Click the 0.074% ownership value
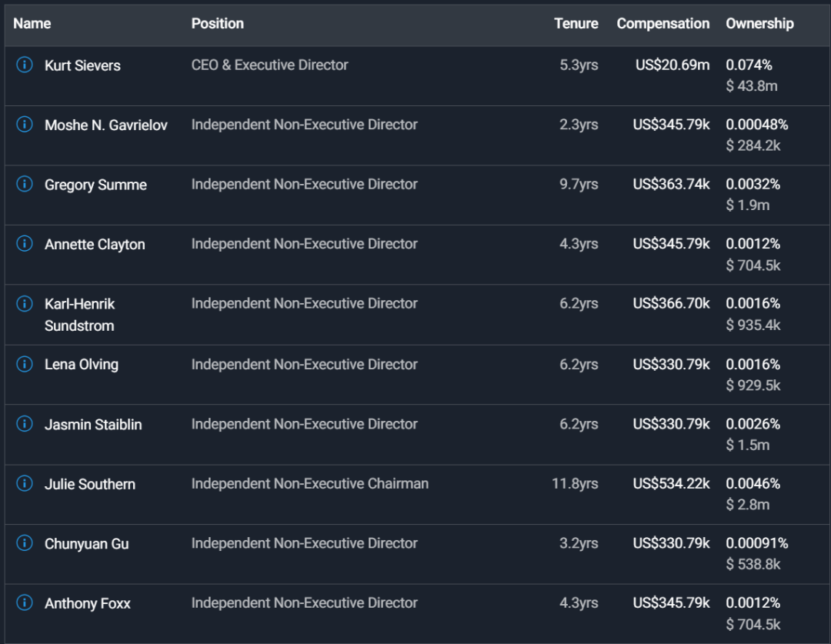 coord(749,65)
